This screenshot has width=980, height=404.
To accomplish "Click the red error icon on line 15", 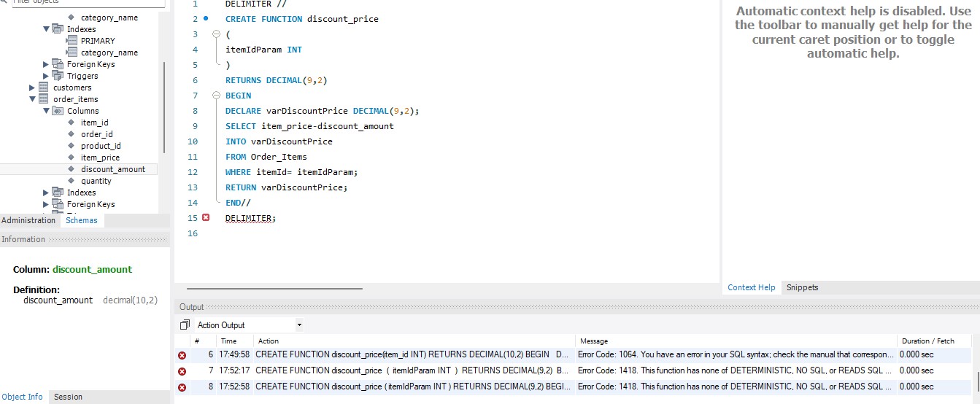I will coord(206,218).
